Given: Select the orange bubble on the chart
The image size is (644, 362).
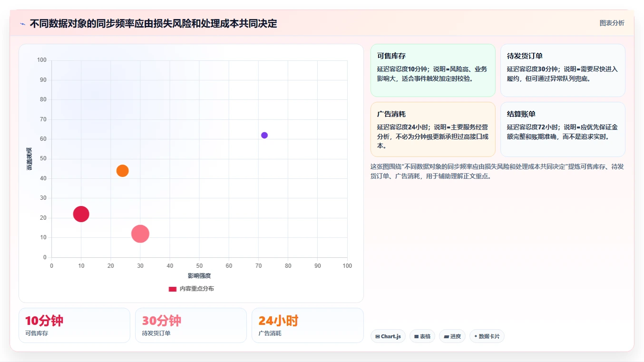Looking at the screenshot, I should [x=122, y=171].
